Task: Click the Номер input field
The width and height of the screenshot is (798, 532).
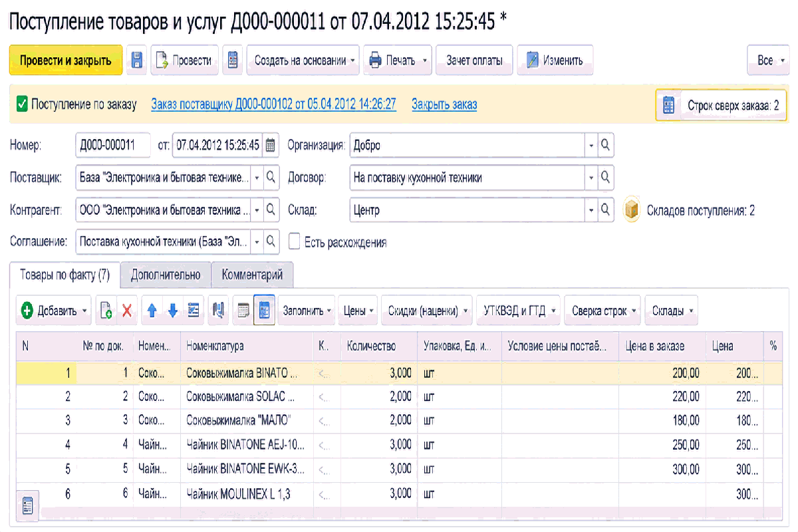Action: click(x=114, y=145)
